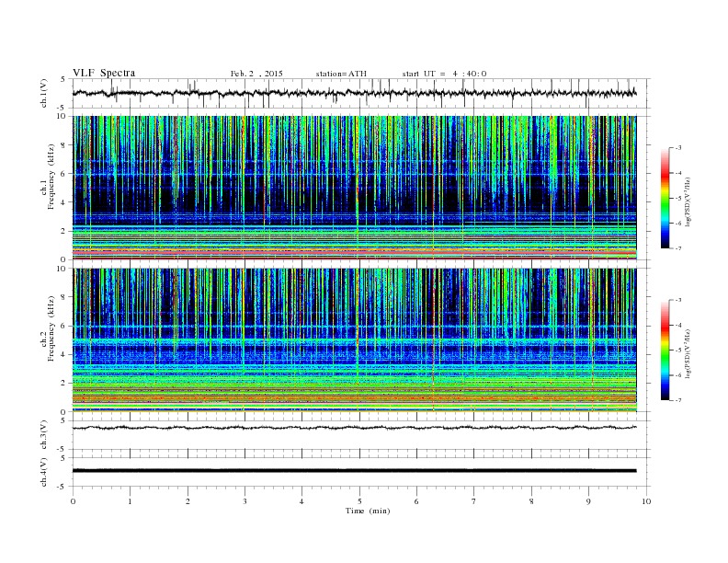Click the "6" tick on the time axis
The image size is (728, 563).
point(416,501)
